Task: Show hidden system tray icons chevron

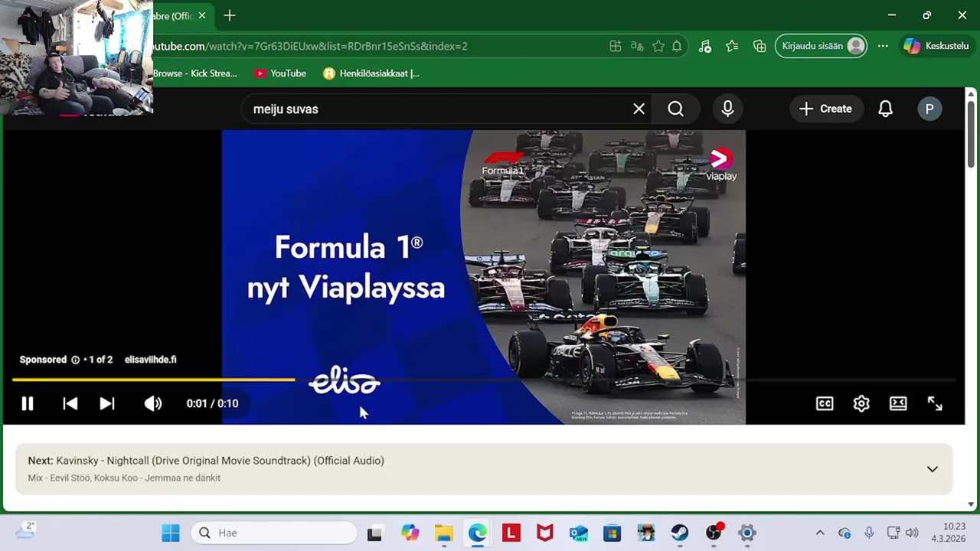Action: (x=820, y=533)
